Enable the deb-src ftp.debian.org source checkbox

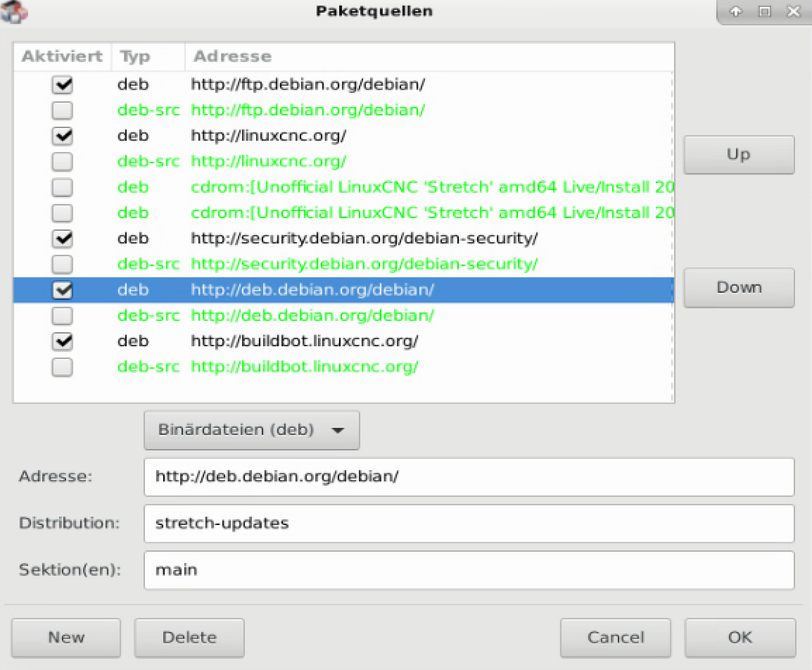tap(62, 110)
